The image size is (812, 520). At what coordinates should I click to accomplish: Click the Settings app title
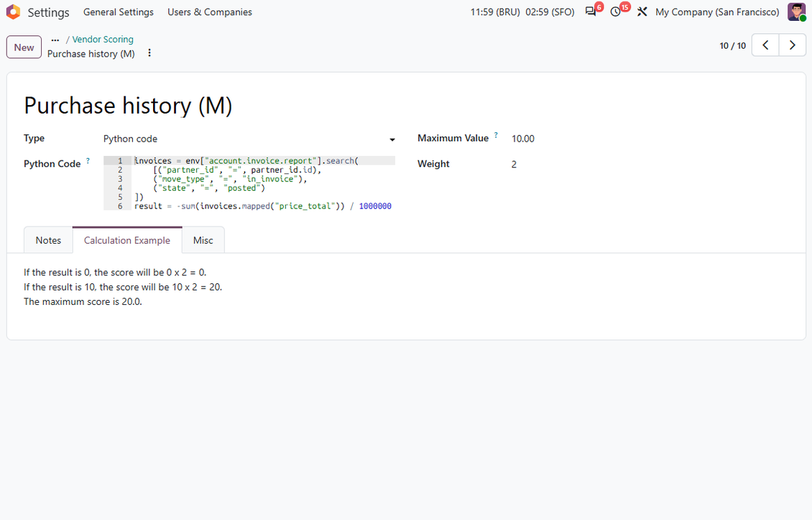coord(48,12)
